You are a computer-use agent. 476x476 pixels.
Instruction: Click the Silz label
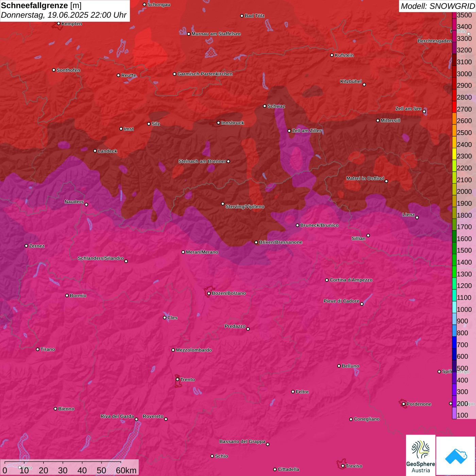[x=156, y=124]
